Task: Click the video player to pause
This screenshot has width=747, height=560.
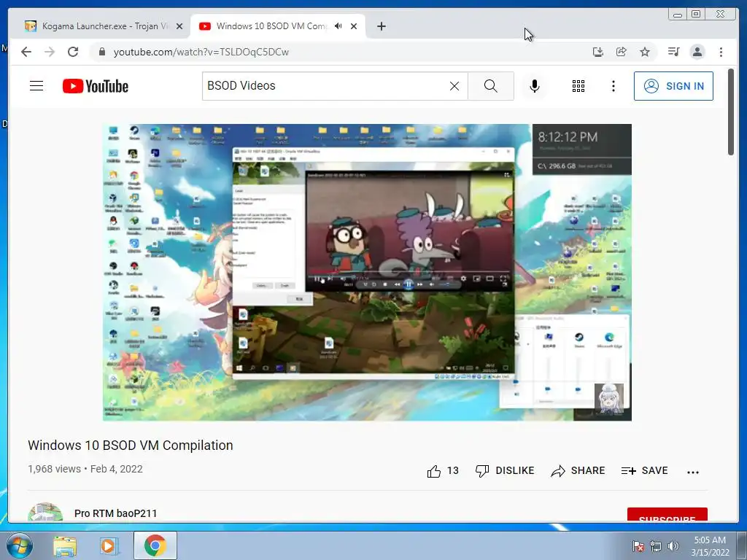Action: [367, 273]
